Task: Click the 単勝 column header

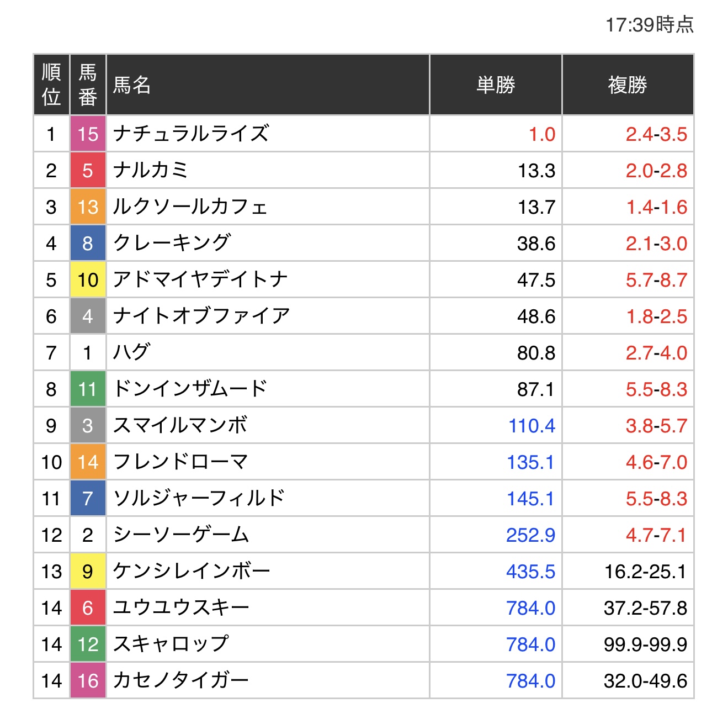Action: point(496,85)
